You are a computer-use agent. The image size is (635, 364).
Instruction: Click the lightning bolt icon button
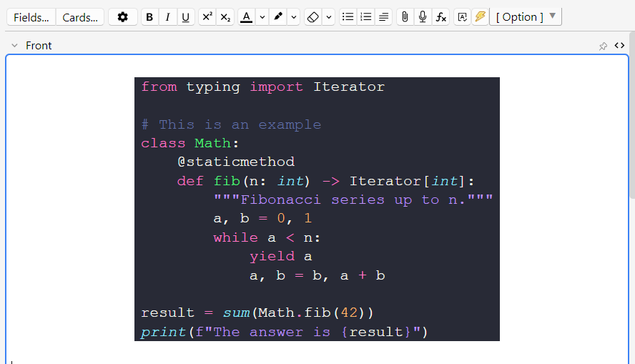point(480,17)
